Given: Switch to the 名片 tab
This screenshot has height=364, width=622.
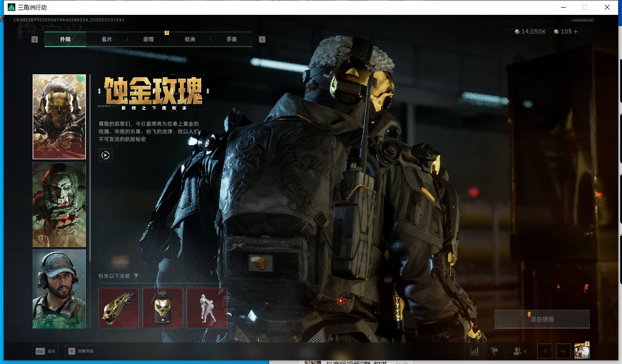Looking at the screenshot, I should tap(107, 39).
